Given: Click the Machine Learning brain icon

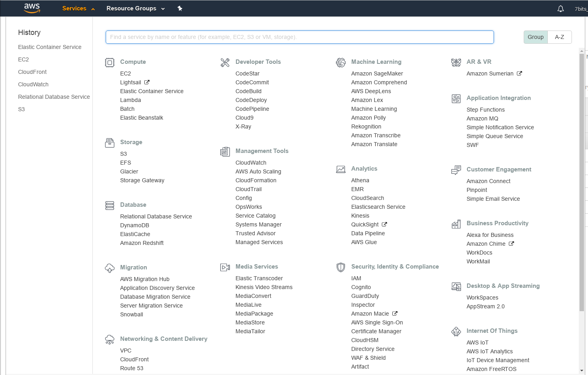Looking at the screenshot, I should click(341, 63).
